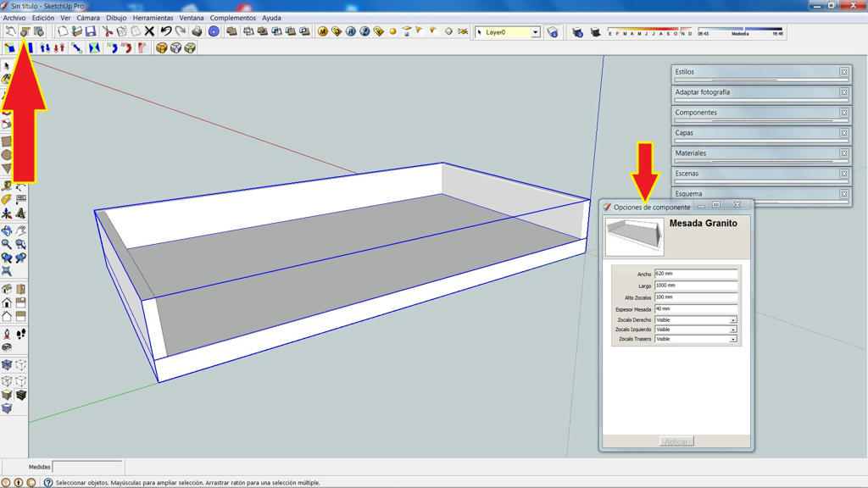
Task: Open the Complementos menu
Action: (x=233, y=18)
